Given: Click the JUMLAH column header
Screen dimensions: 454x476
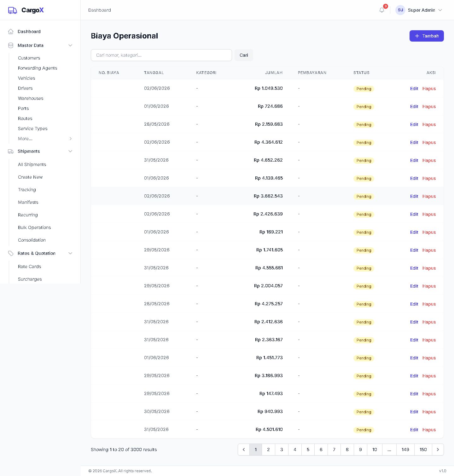Looking at the screenshot, I should coord(274,73).
